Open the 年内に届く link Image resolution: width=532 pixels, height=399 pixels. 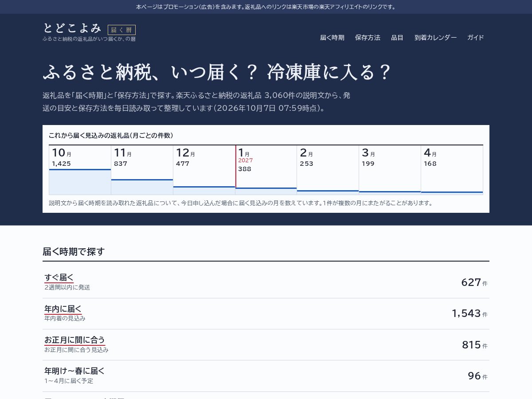[63, 309]
